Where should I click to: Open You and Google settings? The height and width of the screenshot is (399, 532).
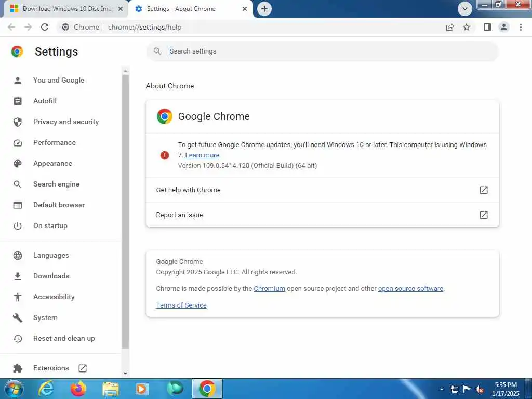pos(59,80)
